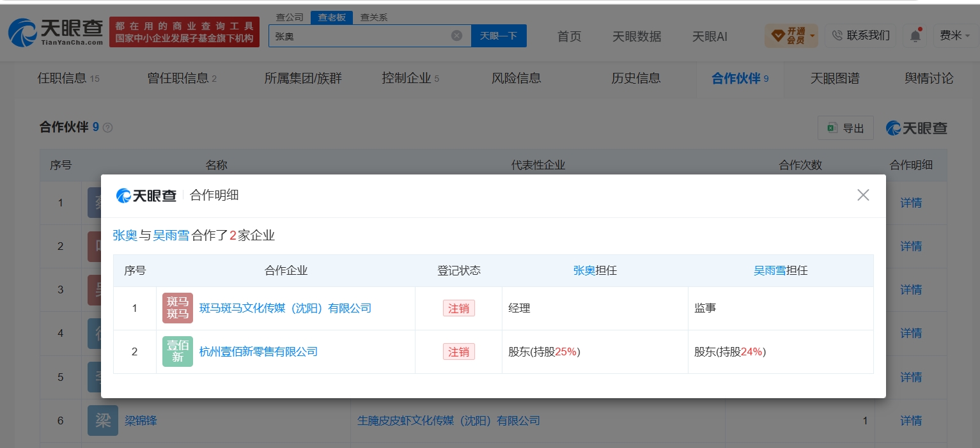Click the 天眼一下 search button
Image resolution: width=980 pixels, height=448 pixels.
click(x=499, y=36)
